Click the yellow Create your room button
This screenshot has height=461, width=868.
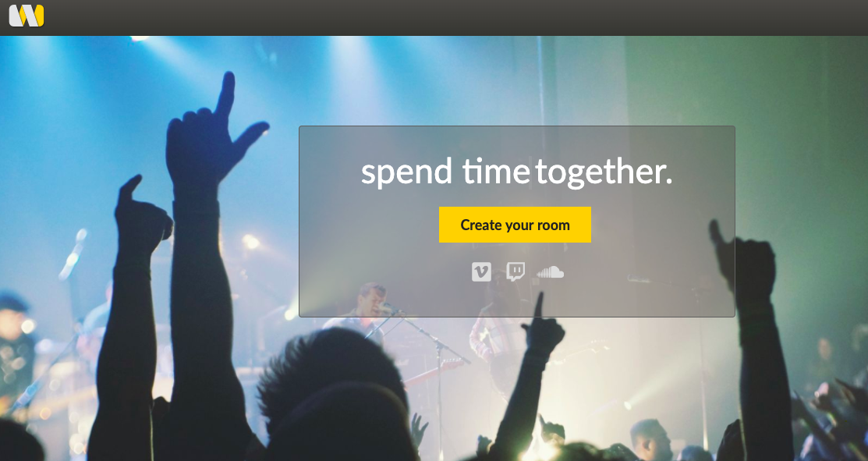515,225
